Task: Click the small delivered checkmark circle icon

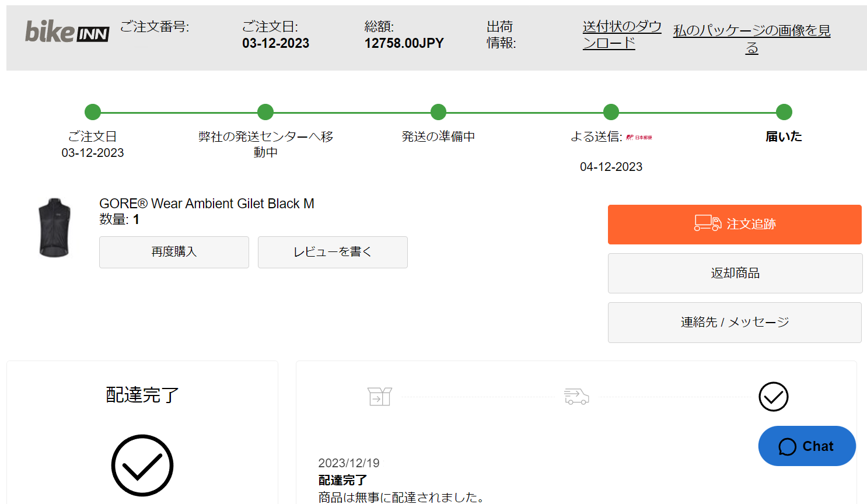Action: (x=773, y=397)
